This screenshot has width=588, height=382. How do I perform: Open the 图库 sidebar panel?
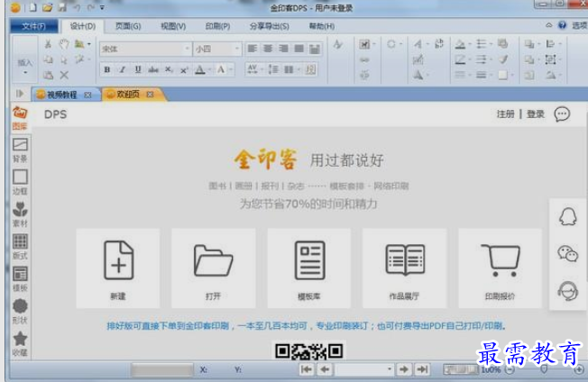click(x=20, y=118)
